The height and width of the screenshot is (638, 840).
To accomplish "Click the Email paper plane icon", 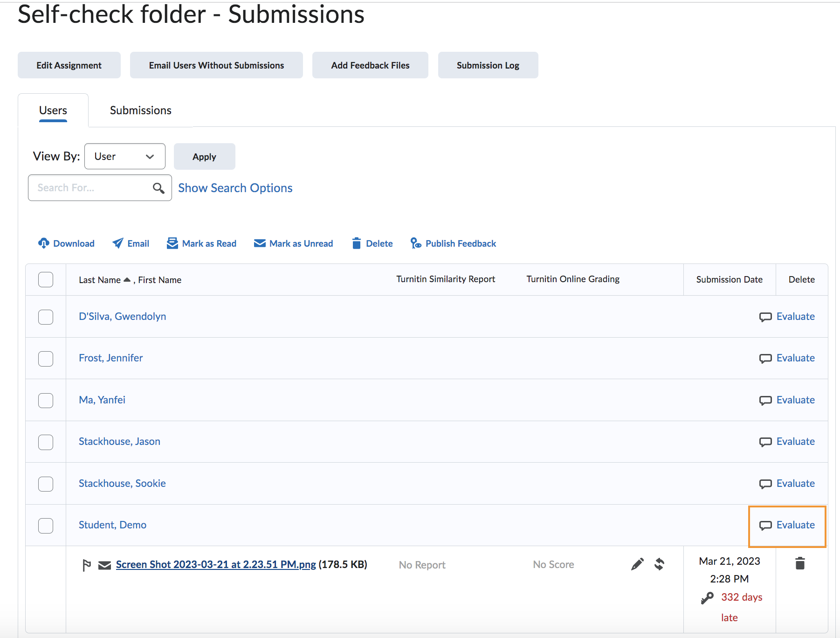I will [x=118, y=243].
